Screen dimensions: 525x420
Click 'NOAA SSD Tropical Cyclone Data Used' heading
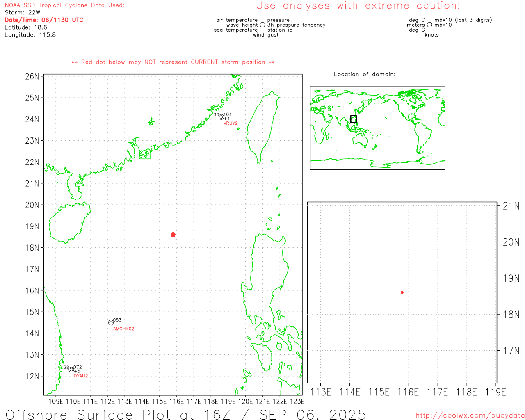tap(64, 5)
